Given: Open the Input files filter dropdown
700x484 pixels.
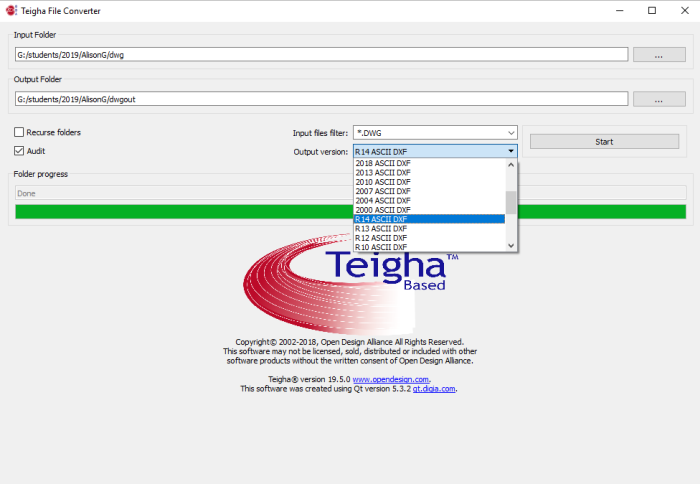Looking at the screenshot, I should [435, 133].
